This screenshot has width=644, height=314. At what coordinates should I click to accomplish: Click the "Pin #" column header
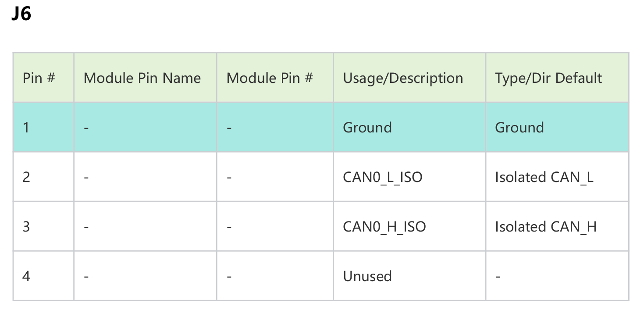39,78
